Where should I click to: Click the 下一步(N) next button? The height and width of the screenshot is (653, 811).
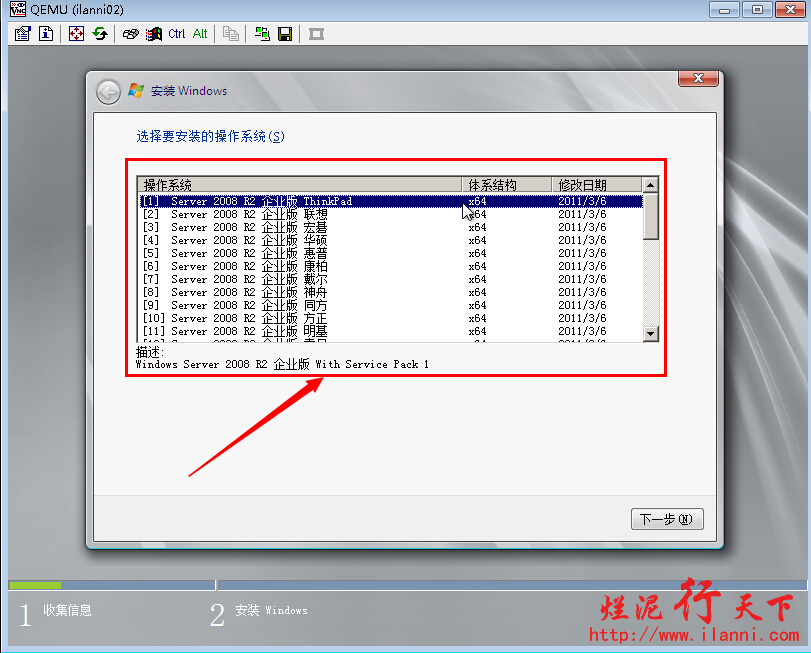tap(667, 519)
